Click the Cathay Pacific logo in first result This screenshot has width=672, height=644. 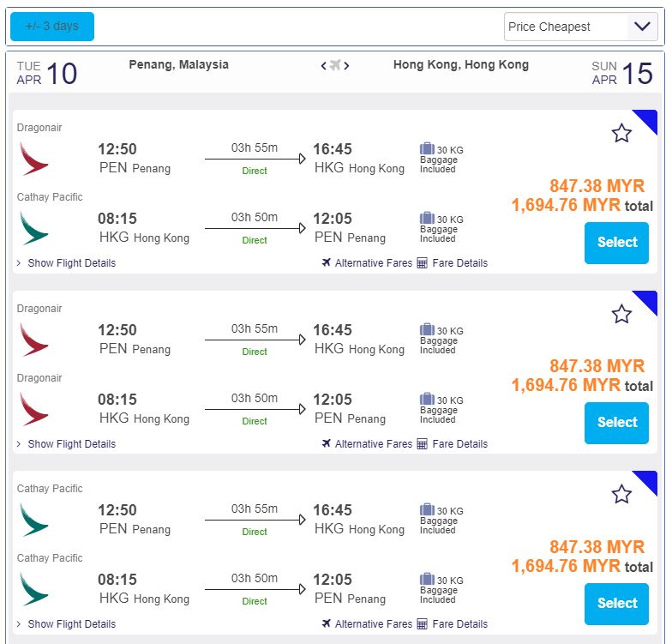(34, 228)
